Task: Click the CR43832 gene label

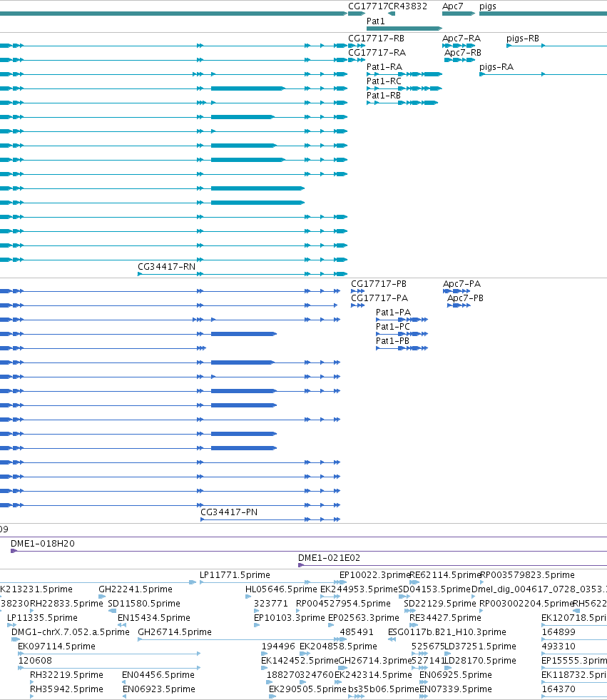Action: 407,6
